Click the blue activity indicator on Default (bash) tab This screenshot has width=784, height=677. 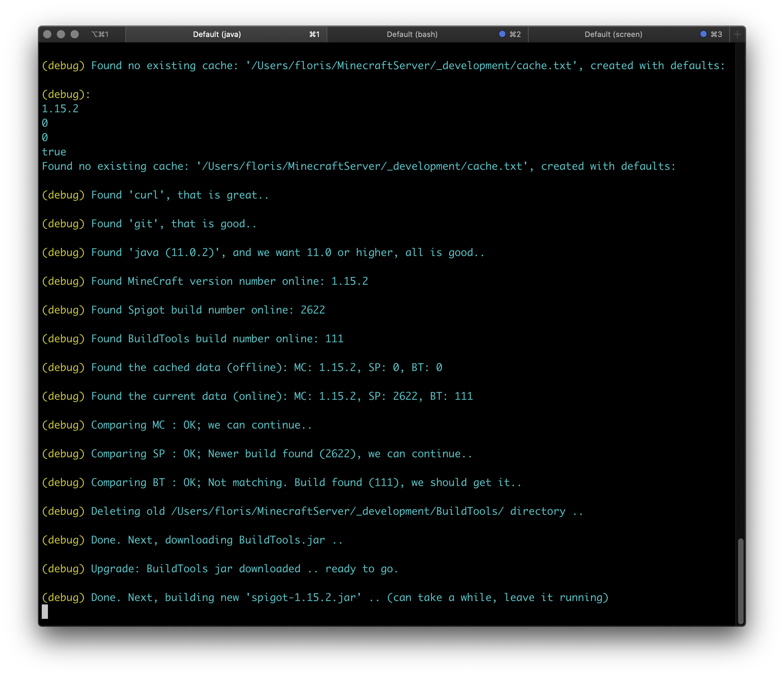click(502, 34)
